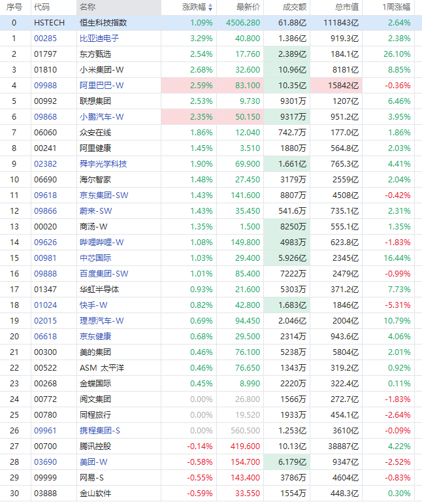
Task: Click 腾讯控股 price 419.600
Action: click(246, 446)
